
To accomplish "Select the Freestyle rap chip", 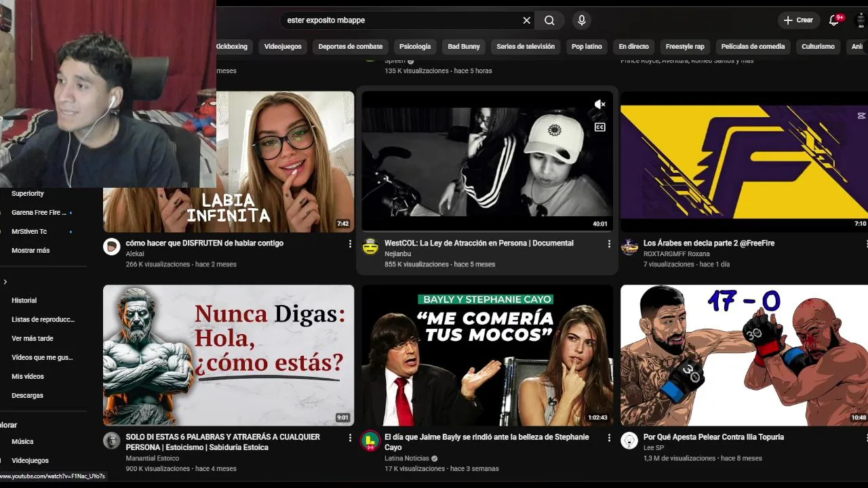I will point(685,47).
